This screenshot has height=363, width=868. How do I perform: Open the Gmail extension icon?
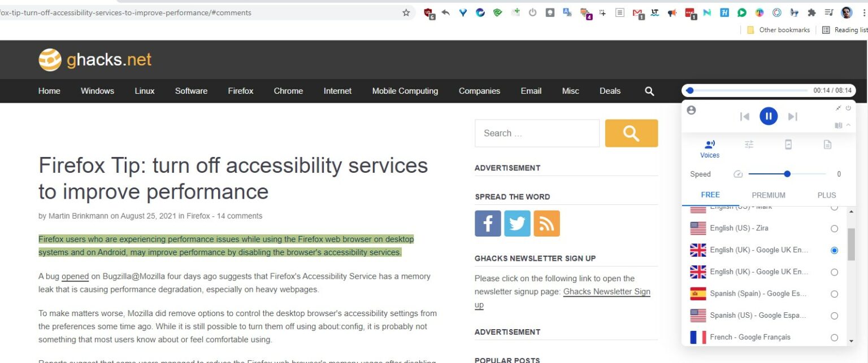(637, 12)
